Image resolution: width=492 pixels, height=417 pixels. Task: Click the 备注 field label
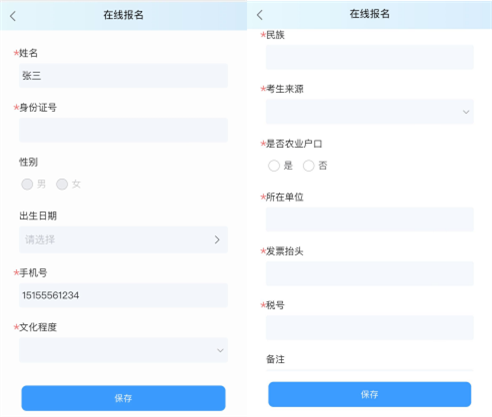(275, 359)
